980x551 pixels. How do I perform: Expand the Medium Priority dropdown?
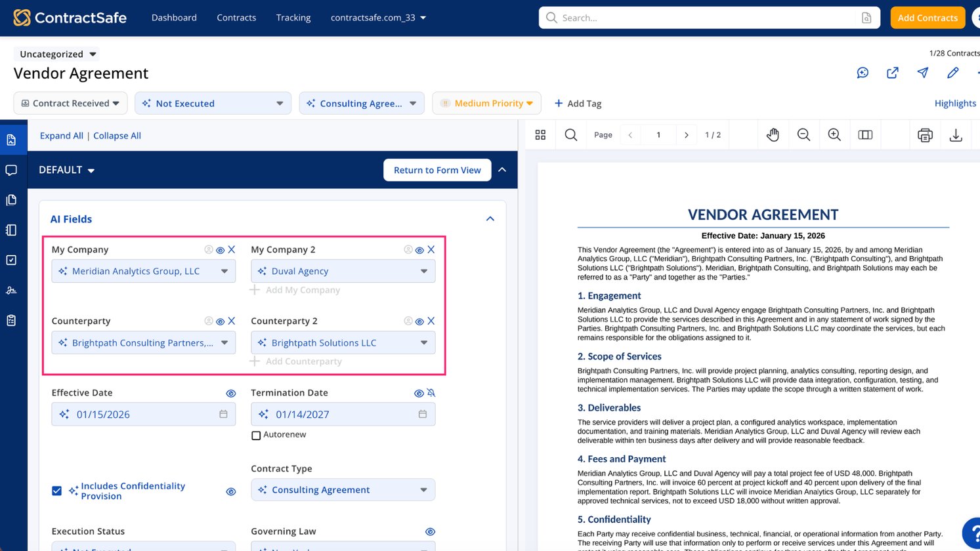tap(487, 103)
